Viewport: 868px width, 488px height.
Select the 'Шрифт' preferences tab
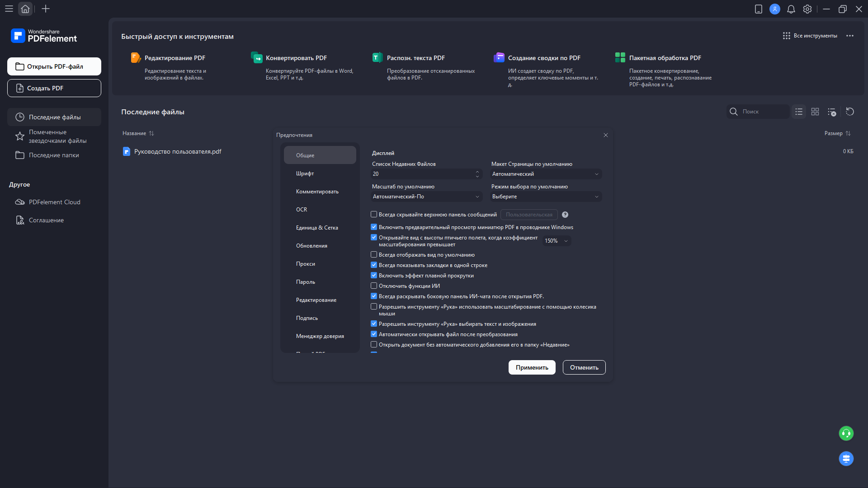(305, 174)
